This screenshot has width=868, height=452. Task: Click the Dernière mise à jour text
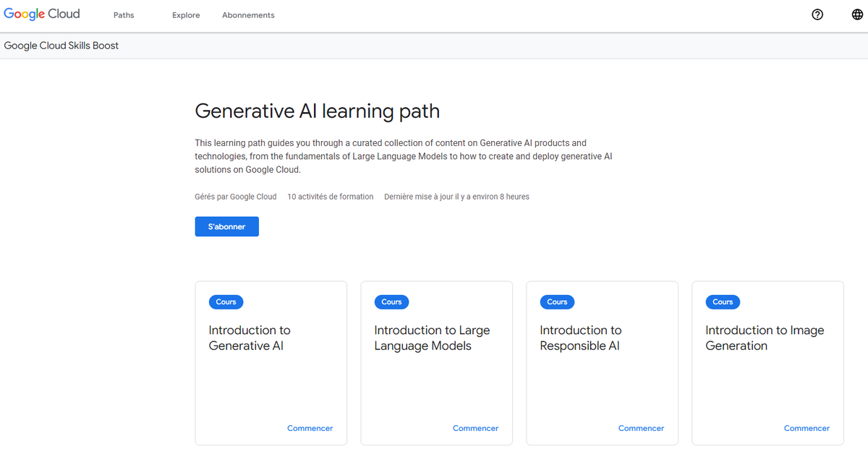pyautogui.click(x=456, y=197)
